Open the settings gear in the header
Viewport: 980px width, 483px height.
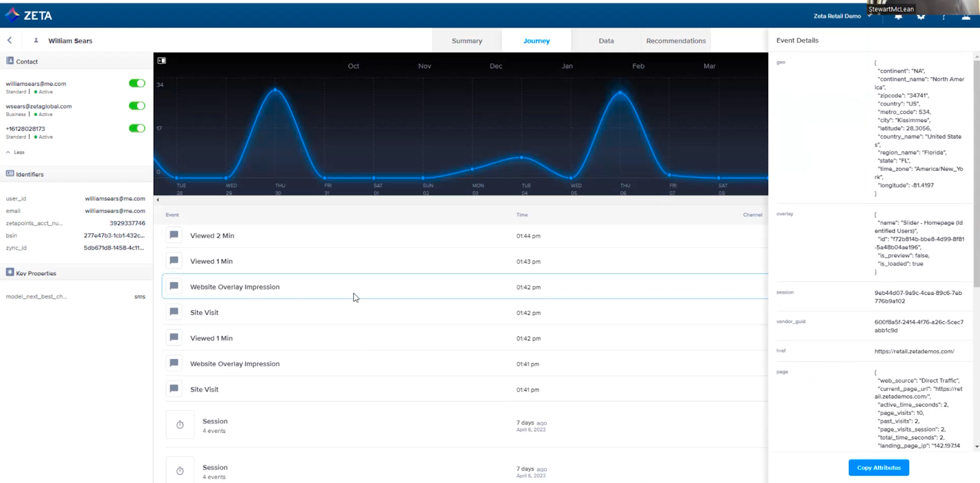pyautogui.click(x=921, y=17)
